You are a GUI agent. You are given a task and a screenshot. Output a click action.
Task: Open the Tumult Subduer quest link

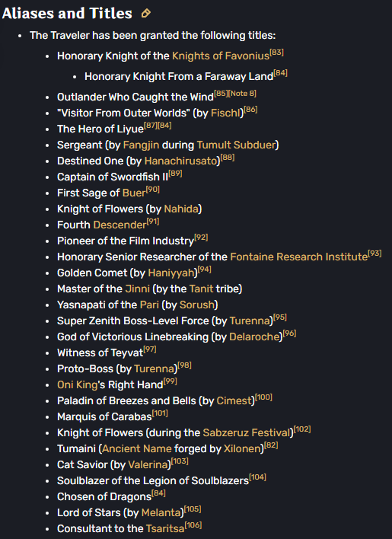[237, 145]
